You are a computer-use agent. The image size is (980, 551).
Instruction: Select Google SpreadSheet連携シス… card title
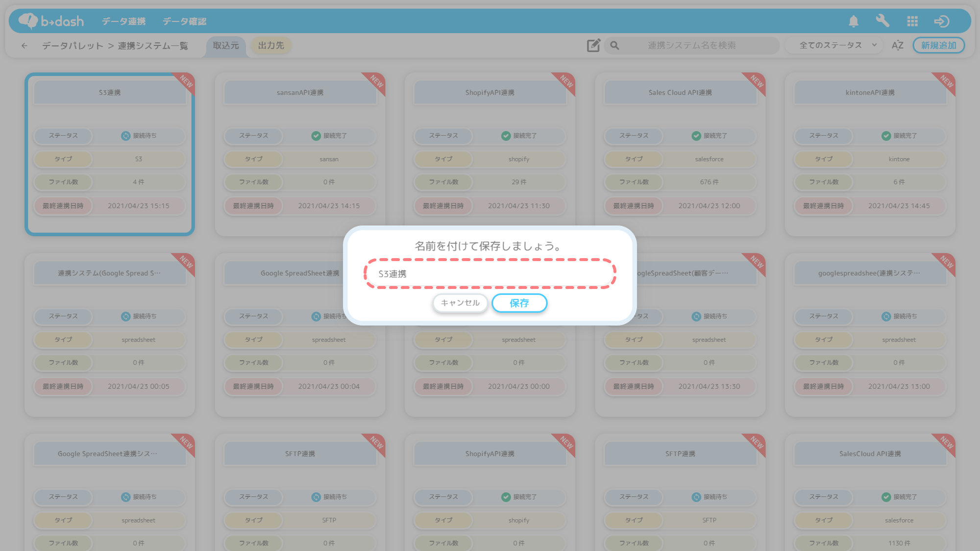[x=110, y=454]
